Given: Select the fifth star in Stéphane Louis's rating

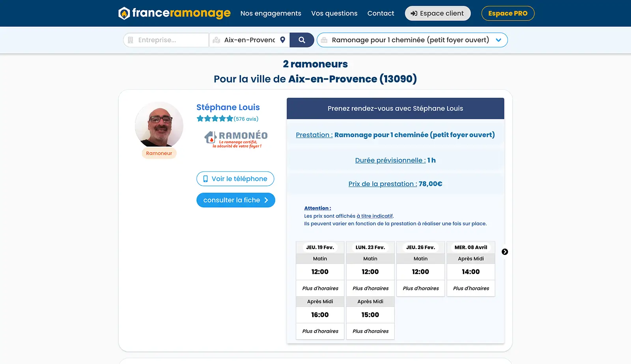Looking at the screenshot, I should 230,118.
